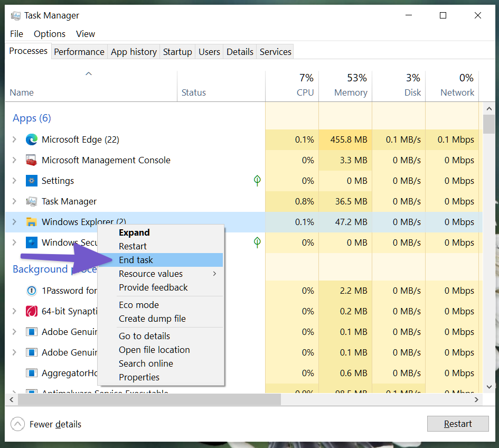Click the vertical scrollbar down arrow
Viewport: 499px width, 448px height.
point(489,387)
